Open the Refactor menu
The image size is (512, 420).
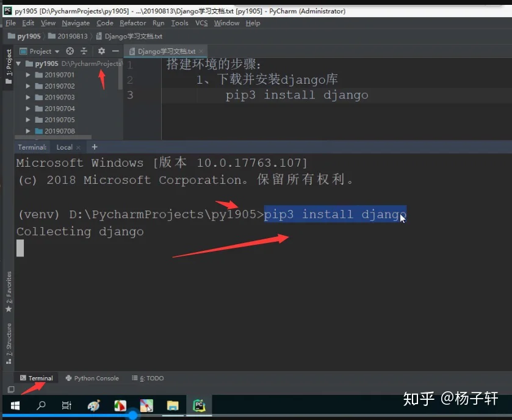coord(132,23)
